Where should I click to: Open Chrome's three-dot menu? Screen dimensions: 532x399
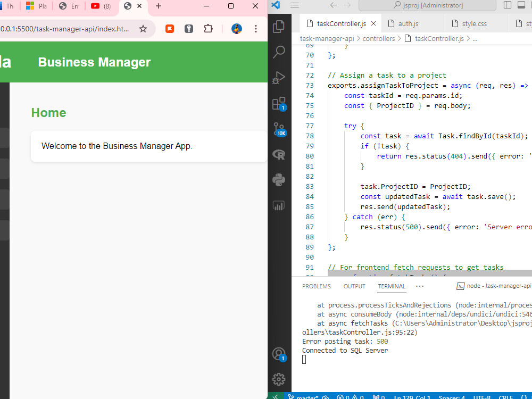(256, 29)
